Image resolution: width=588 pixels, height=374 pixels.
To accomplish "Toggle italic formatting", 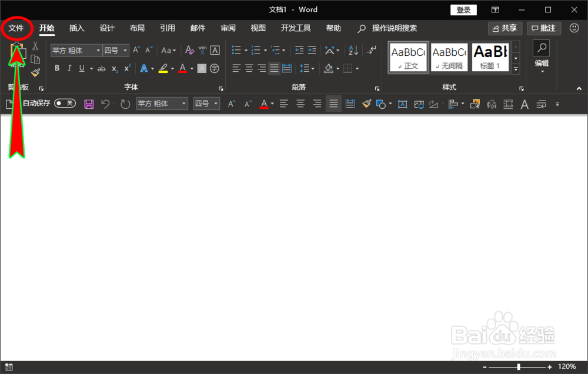I will 69,68.
